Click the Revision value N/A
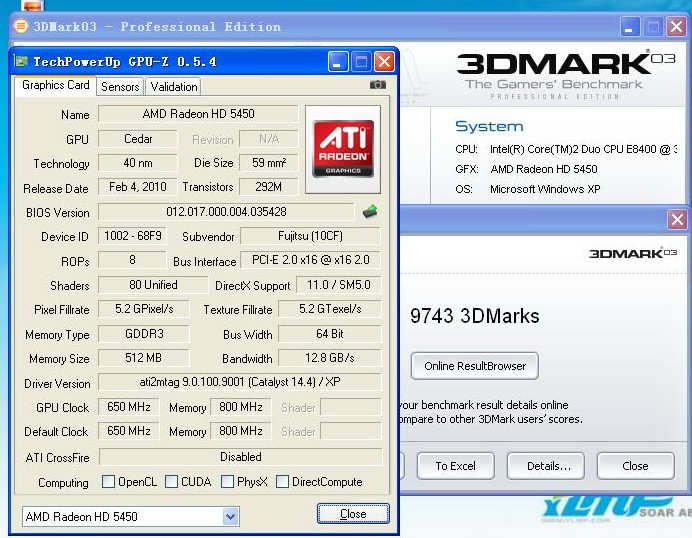Screen dimensions: 692x538 (x=269, y=139)
